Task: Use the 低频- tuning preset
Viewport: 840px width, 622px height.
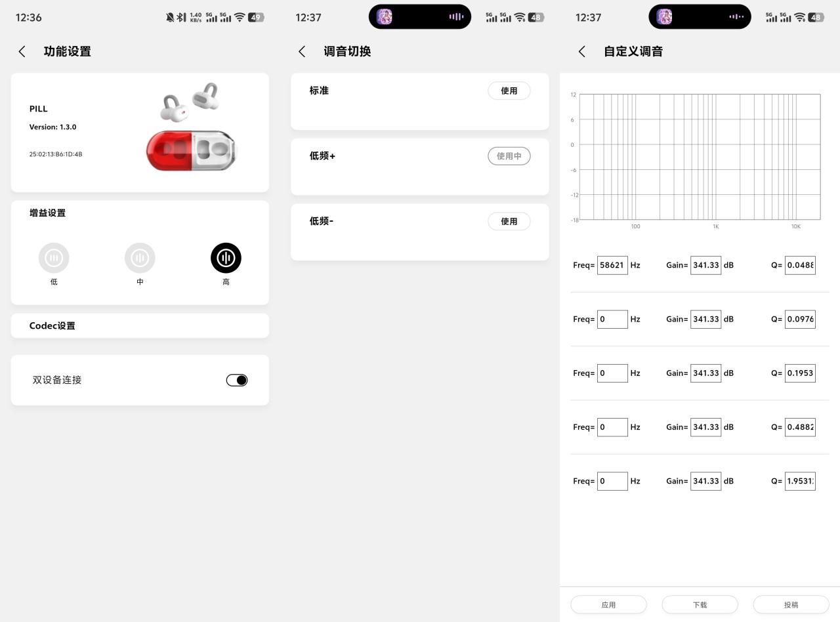Action: click(x=509, y=221)
